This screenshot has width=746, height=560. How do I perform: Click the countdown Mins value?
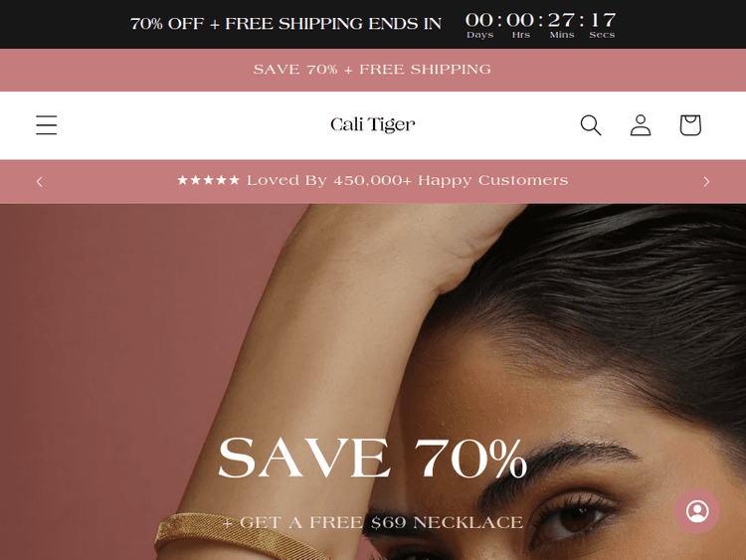click(561, 21)
